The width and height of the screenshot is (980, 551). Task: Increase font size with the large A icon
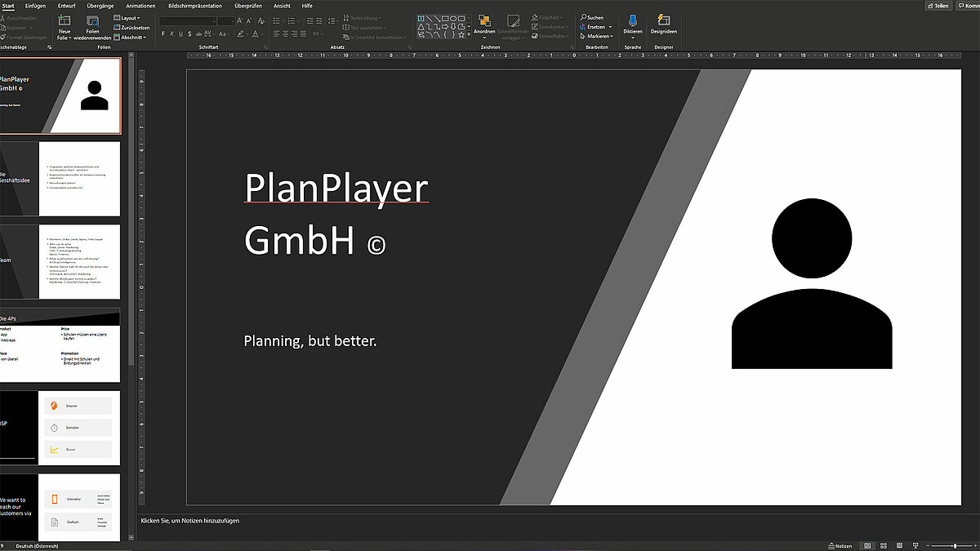coord(239,21)
